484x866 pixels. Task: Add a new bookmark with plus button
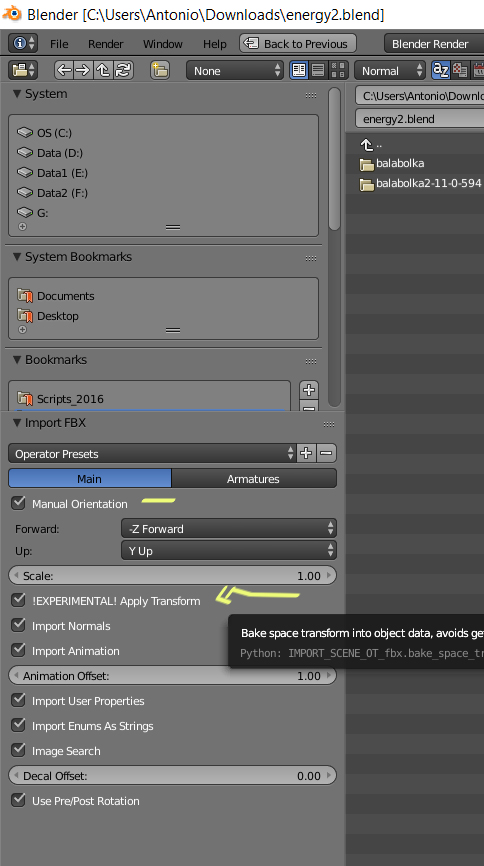click(x=309, y=389)
